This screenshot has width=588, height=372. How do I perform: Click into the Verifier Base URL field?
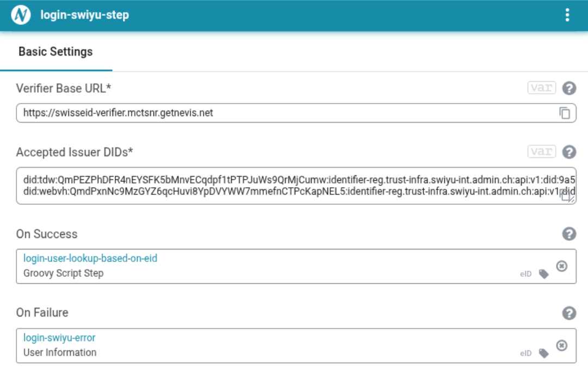click(289, 113)
